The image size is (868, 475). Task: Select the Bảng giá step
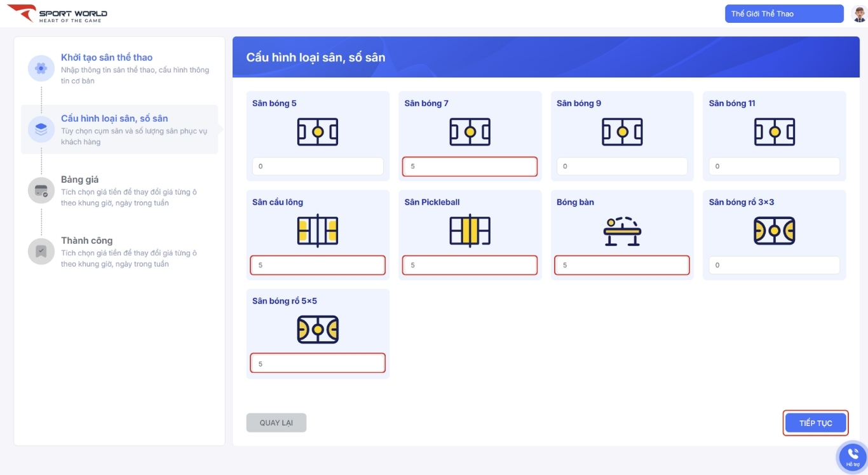click(x=80, y=180)
